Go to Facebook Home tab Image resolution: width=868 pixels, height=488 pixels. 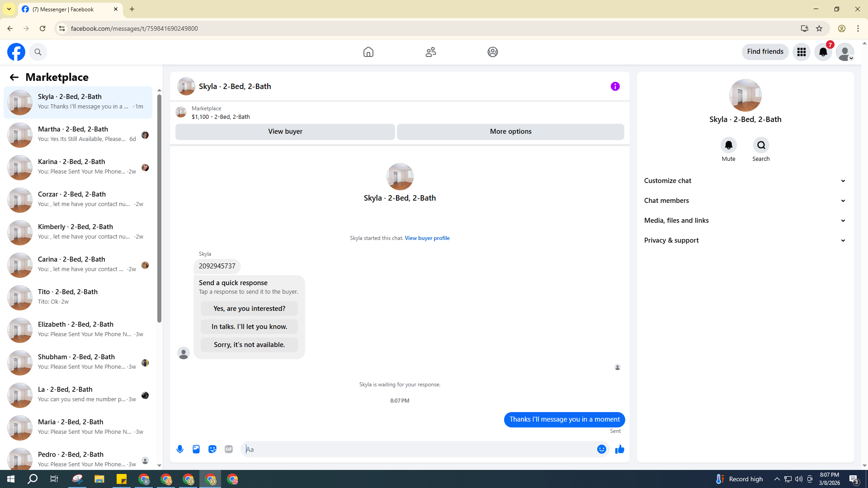coord(368,52)
